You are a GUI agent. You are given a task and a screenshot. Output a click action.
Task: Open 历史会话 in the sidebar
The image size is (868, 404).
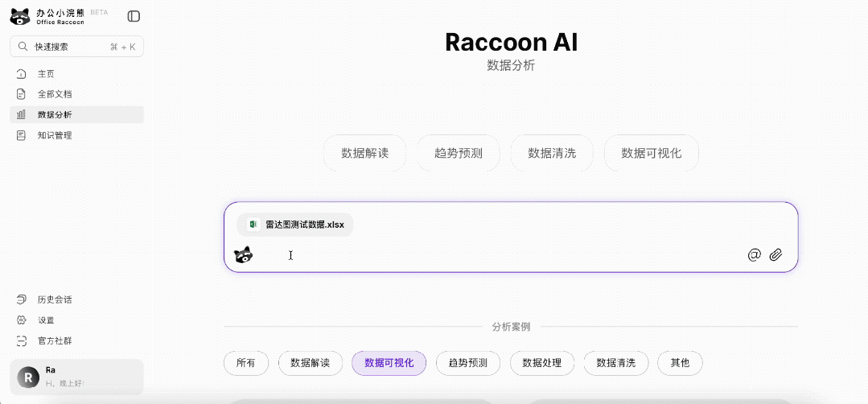click(x=77, y=299)
